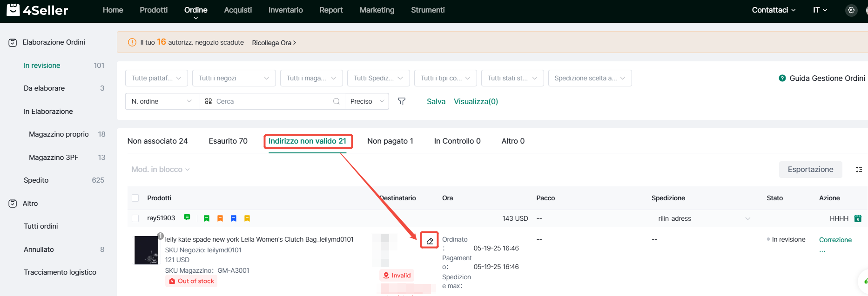Tick the select-all checkbox next to Prodotti
The image size is (868, 296).
135,198
